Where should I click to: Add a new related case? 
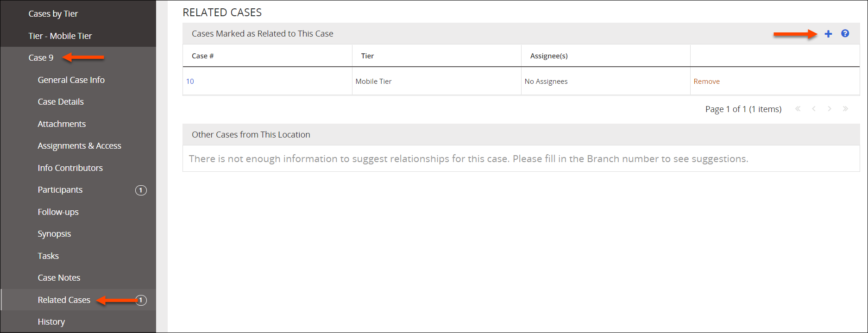[829, 33]
